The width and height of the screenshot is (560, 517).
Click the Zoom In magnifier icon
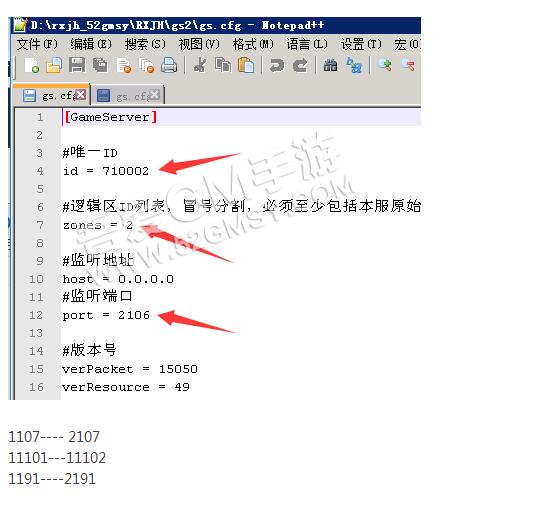[385, 66]
